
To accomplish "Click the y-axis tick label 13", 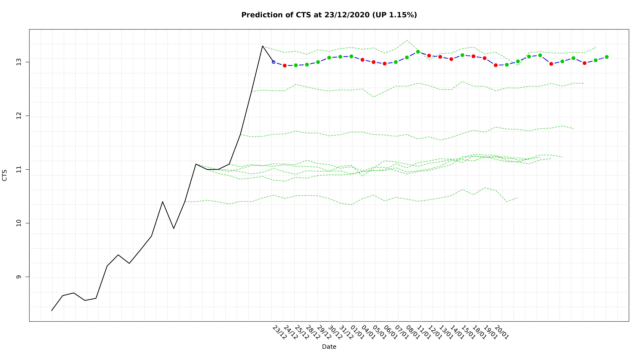I will pyautogui.click(x=19, y=62).
